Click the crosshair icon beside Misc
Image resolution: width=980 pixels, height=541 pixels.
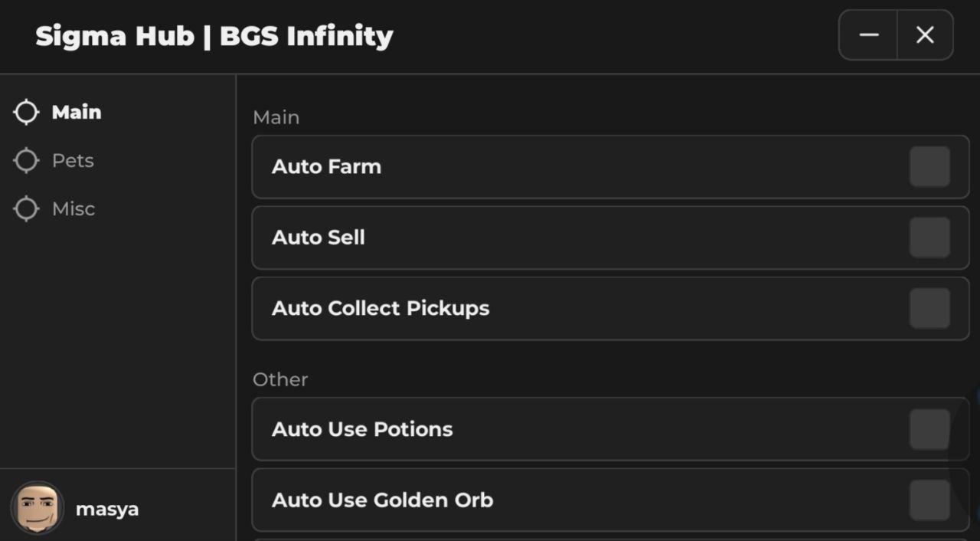(26, 208)
